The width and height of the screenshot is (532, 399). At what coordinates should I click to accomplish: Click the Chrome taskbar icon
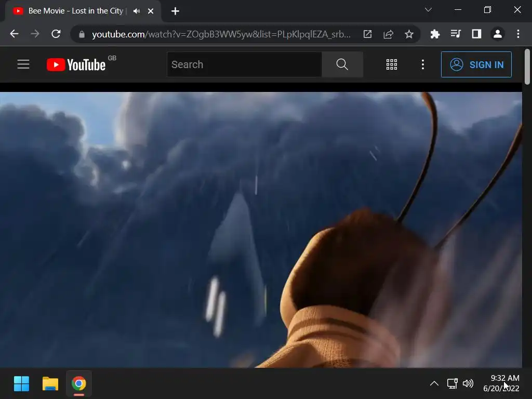pyautogui.click(x=79, y=384)
